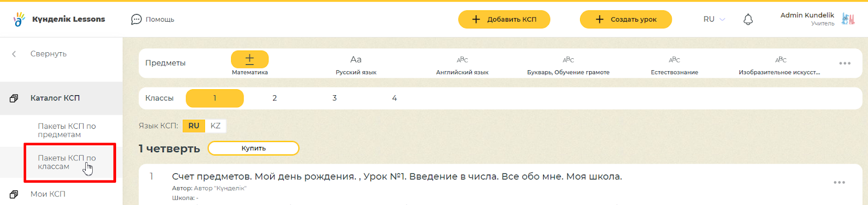This screenshot has width=868, height=205.
Task: Click the Мои КСП stack icon
Action: 14,194
